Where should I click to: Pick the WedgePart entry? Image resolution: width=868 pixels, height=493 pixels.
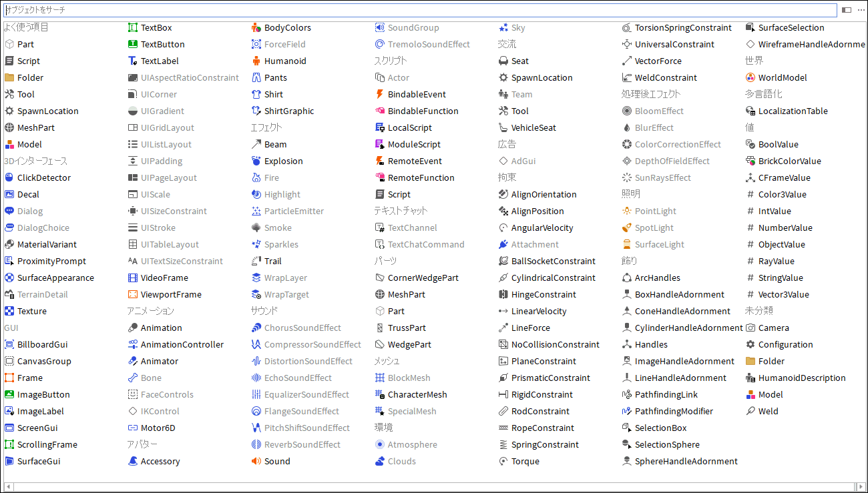pyautogui.click(x=409, y=344)
